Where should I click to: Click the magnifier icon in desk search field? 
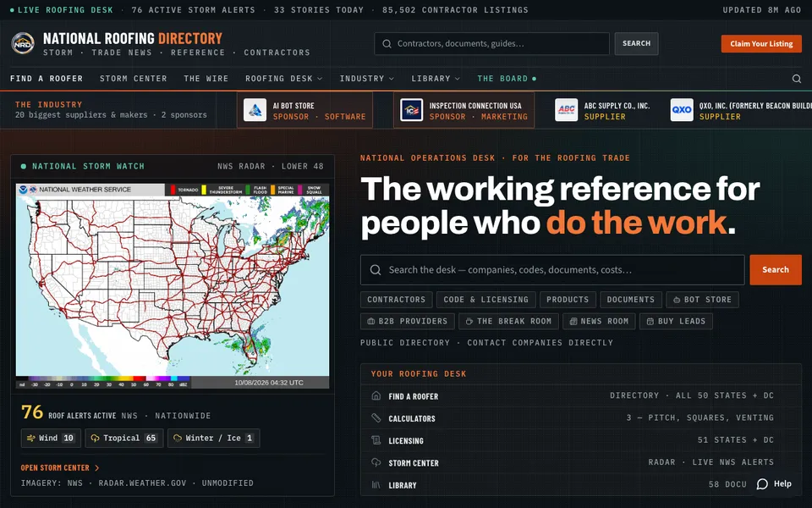pos(376,269)
